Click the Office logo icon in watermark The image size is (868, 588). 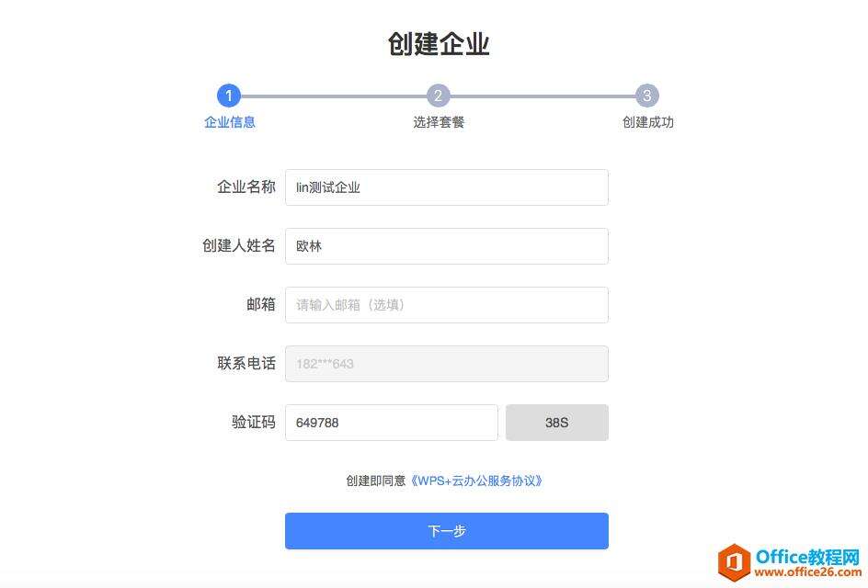pos(734,562)
